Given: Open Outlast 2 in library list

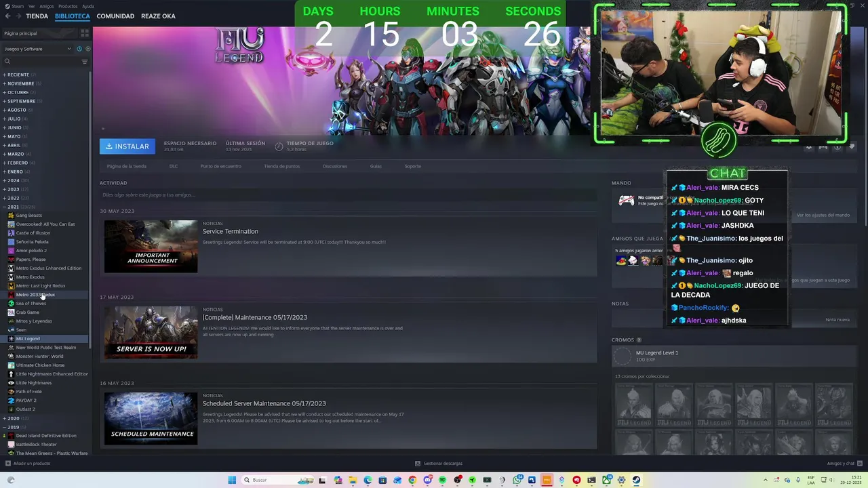Looking at the screenshot, I should point(26,409).
